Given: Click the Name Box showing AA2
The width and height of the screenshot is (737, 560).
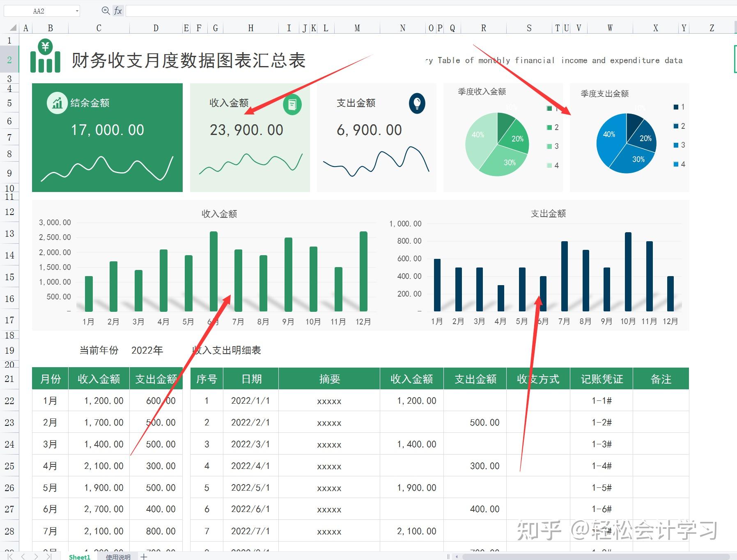Looking at the screenshot, I should pyautogui.click(x=39, y=11).
